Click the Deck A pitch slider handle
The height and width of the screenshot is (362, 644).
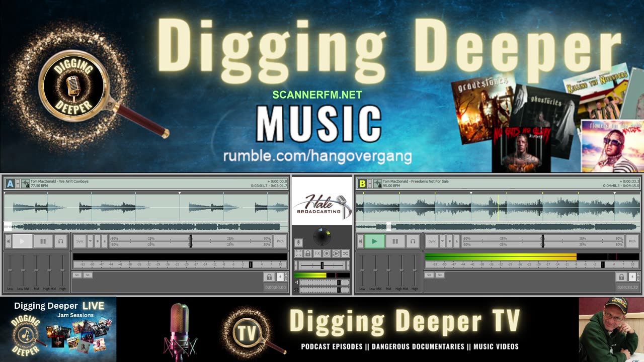pyautogui.click(x=191, y=241)
